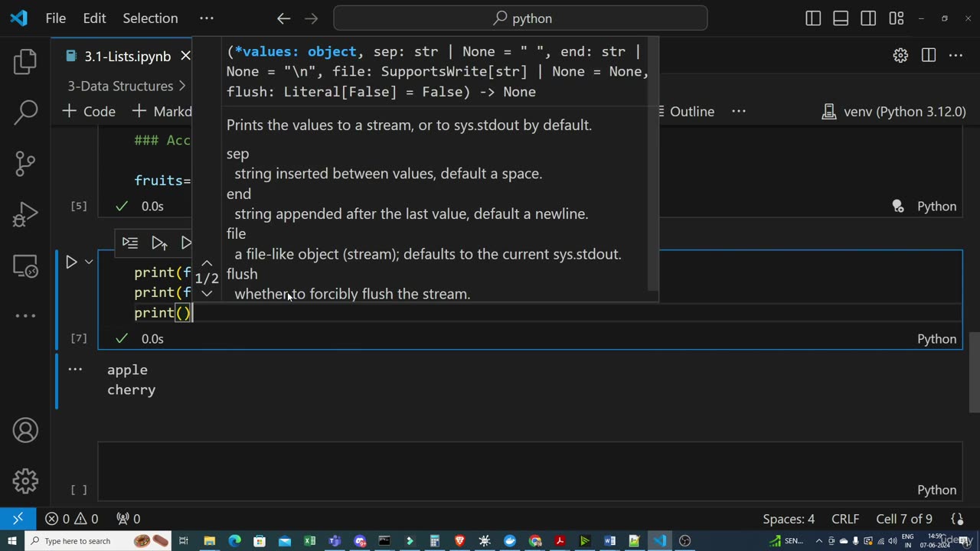The width and height of the screenshot is (980, 551).
Task: Open the Customize Layout icon
Action: click(896, 18)
